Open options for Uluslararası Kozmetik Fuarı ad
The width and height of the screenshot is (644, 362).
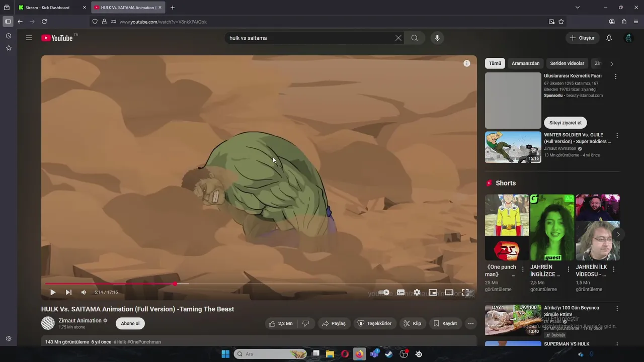pyautogui.click(x=615, y=76)
